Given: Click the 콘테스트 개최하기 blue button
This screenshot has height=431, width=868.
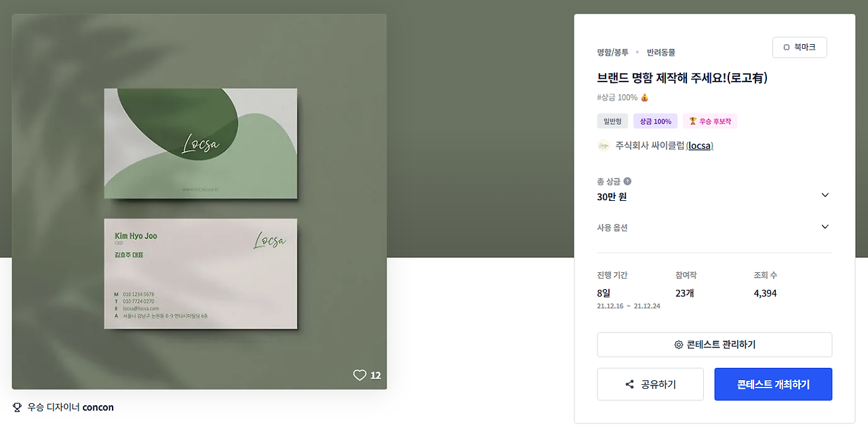Looking at the screenshot, I should click(x=773, y=384).
